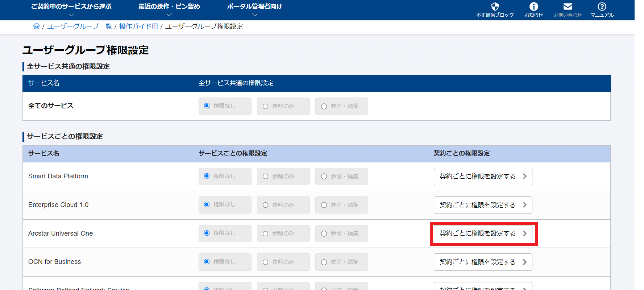
Task: Click 契約ごとに権限を設定する for Smart Data Platform
Action: pos(483,177)
